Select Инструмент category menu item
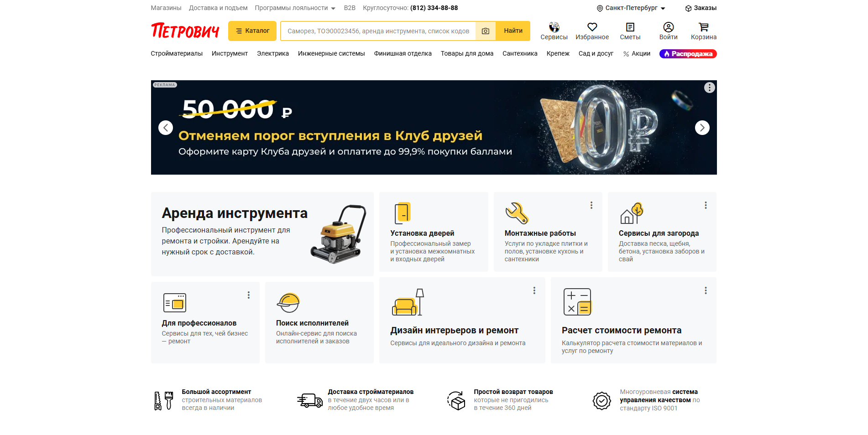The image size is (868, 435). [x=230, y=53]
